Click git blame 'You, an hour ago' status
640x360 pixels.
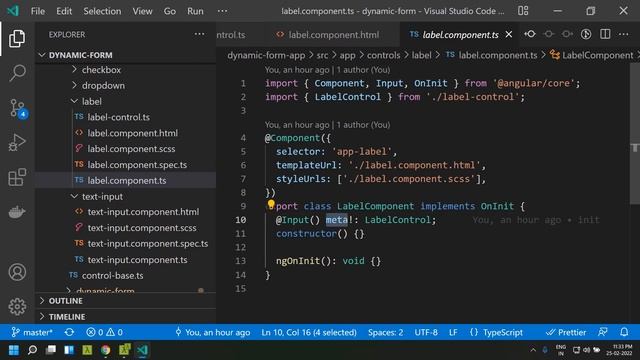[213, 332]
